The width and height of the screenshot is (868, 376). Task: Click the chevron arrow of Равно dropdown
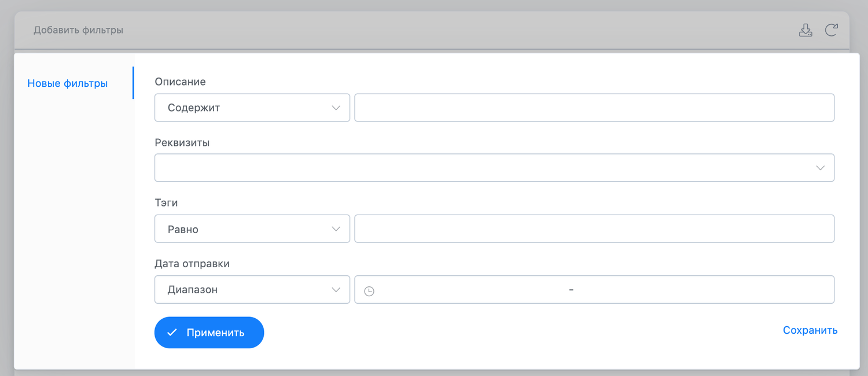pos(336,229)
